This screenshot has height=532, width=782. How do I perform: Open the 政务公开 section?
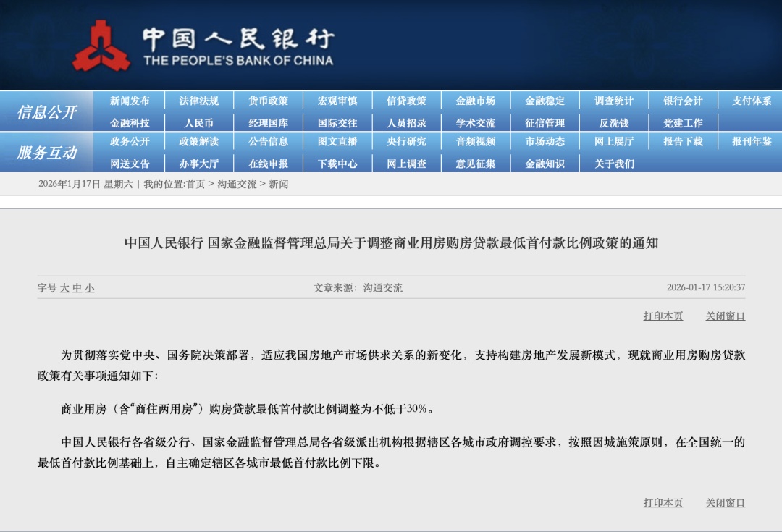point(130,143)
